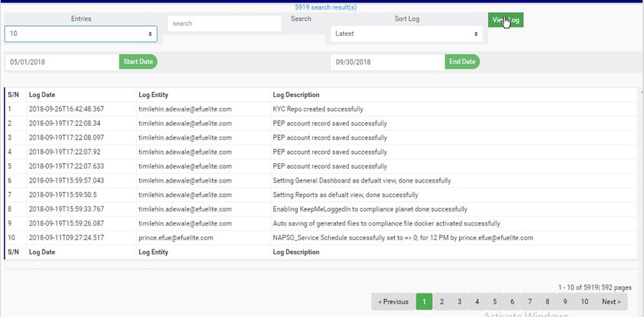
Task: Jump to page 10 in pagination
Action: (x=584, y=302)
